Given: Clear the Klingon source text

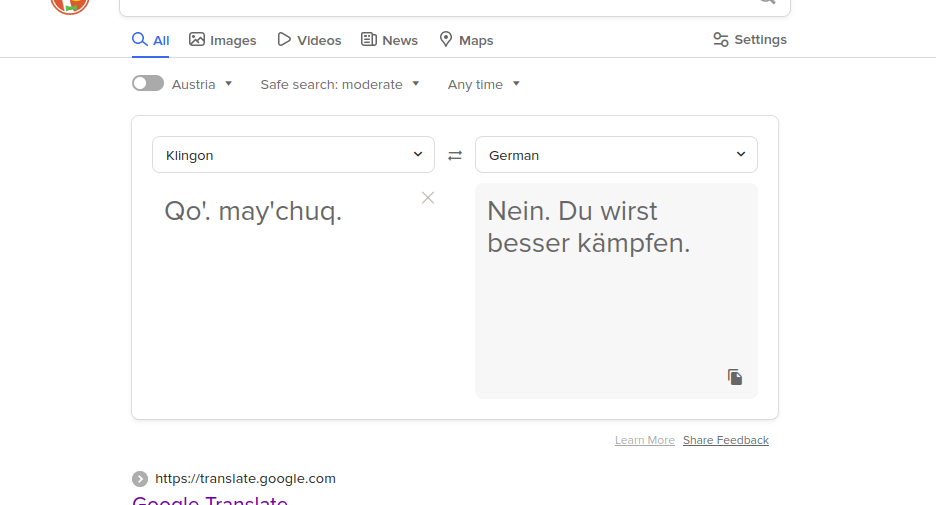Looking at the screenshot, I should tap(427, 198).
